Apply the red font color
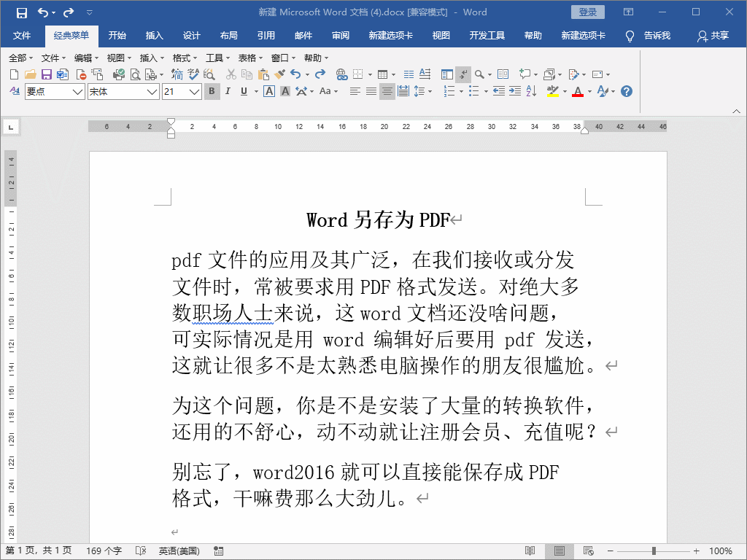747x560 pixels. [578, 91]
